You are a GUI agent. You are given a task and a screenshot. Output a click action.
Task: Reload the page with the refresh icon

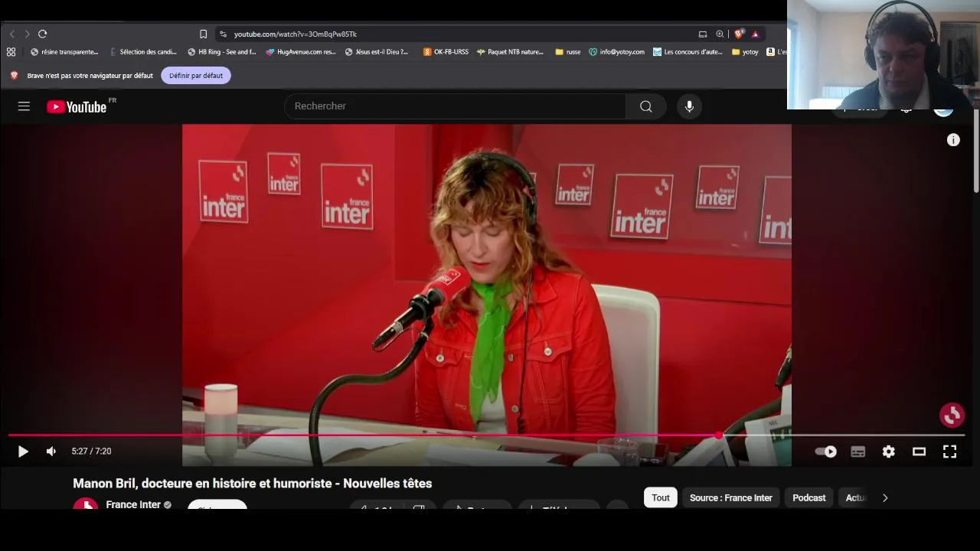(43, 34)
